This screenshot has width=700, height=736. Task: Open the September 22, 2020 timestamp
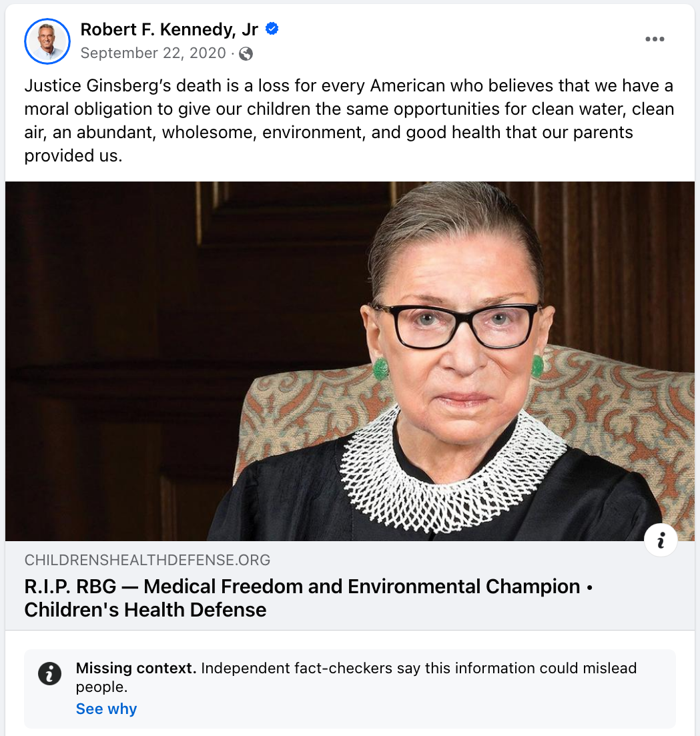point(153,53)
